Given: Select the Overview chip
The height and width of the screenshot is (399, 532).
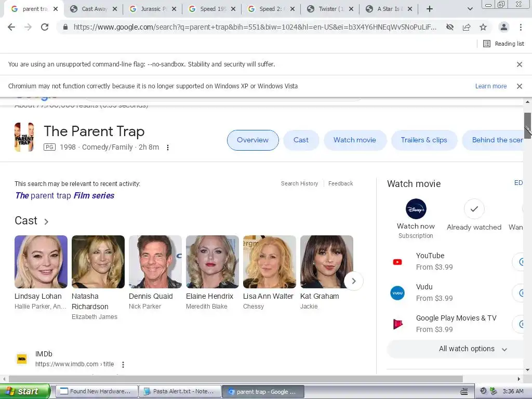Looking at the screenshot, I should pyautogui.click(x=253, y=140).
